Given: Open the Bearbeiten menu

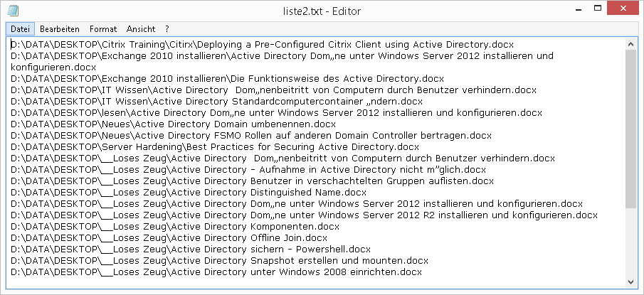Looking at the screenshot, I should [59, 29].
